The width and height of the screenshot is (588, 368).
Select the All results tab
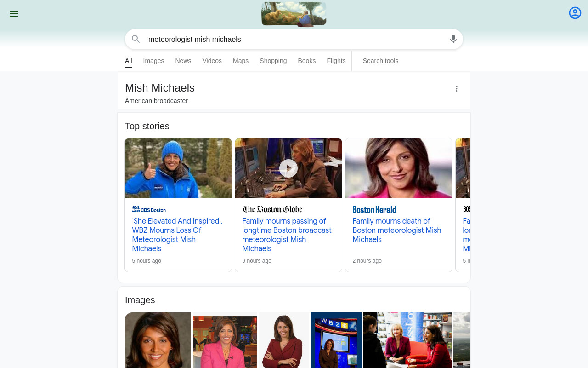[x=129, y=61]
